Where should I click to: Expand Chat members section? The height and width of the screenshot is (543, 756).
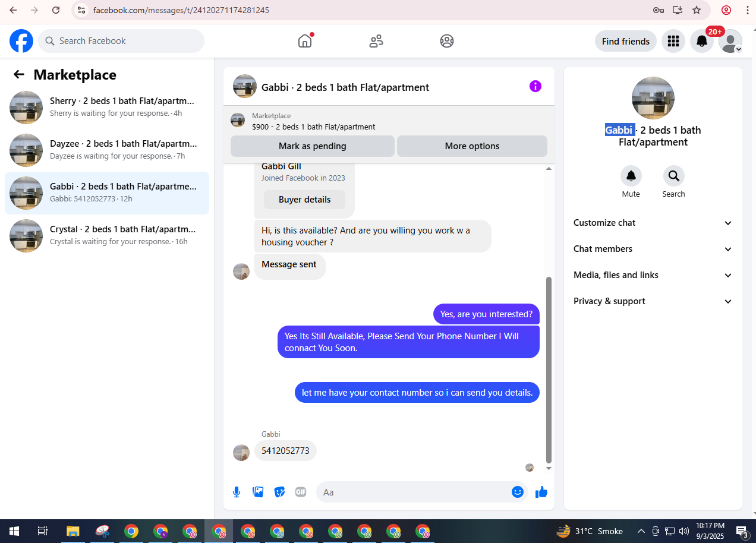[x=653, y=249]
